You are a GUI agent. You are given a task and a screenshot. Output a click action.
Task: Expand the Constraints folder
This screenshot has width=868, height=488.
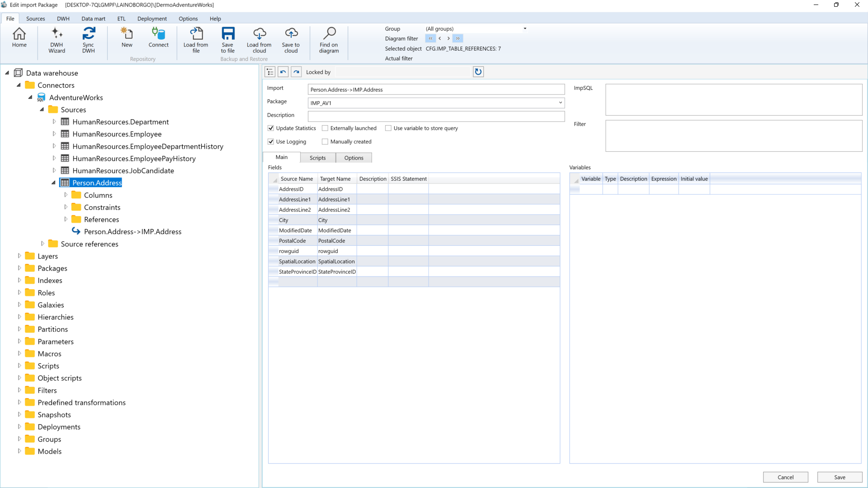click(x=66, y=207)
